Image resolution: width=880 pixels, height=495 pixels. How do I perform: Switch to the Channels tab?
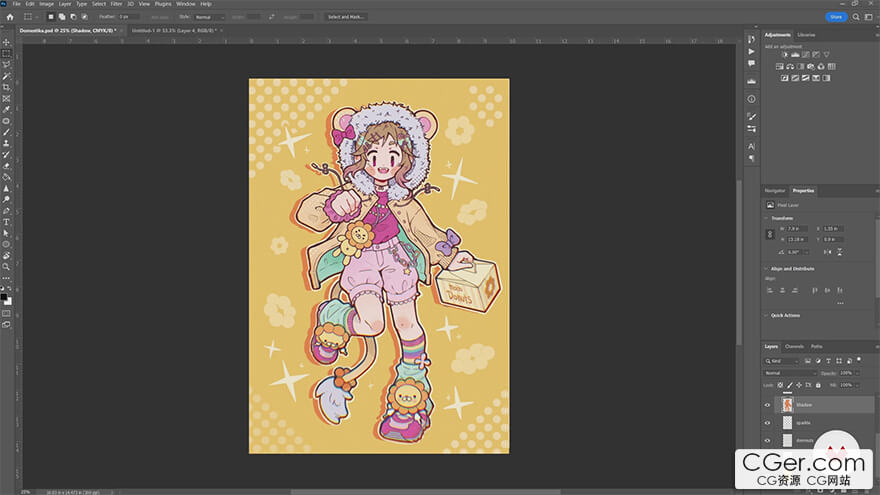tap(794, 347)
